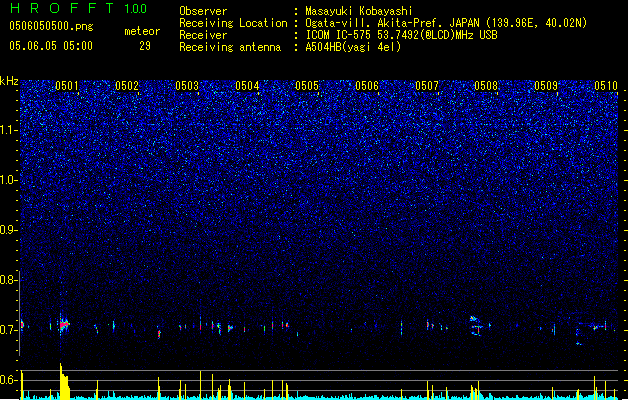
Task: Click the 0.9 kHz axis tick label
Action: 8,229
